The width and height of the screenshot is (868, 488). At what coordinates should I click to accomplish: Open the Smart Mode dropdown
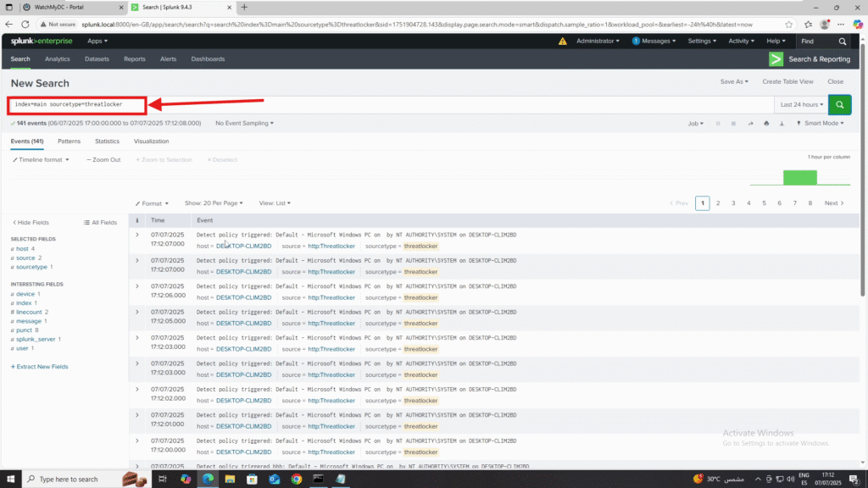point(821,124)
